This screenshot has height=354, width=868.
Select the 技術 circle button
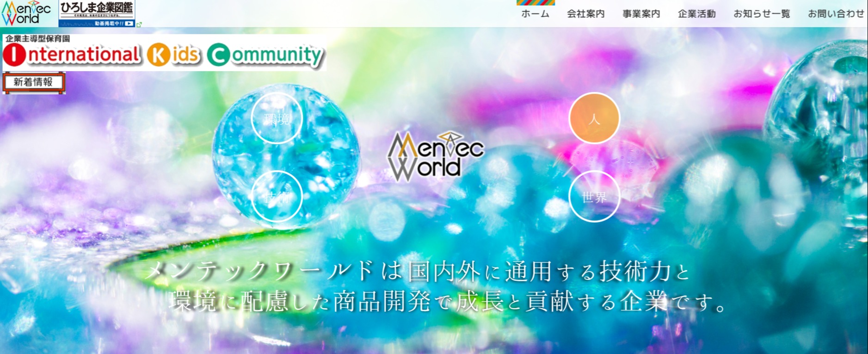[x=277, y=197]
